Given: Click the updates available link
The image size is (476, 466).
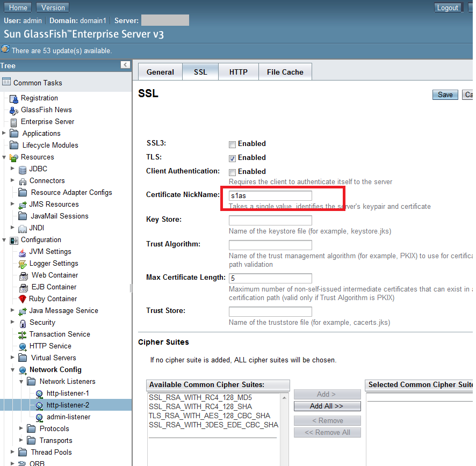Looking at the screenshot, I should (62, 50).
